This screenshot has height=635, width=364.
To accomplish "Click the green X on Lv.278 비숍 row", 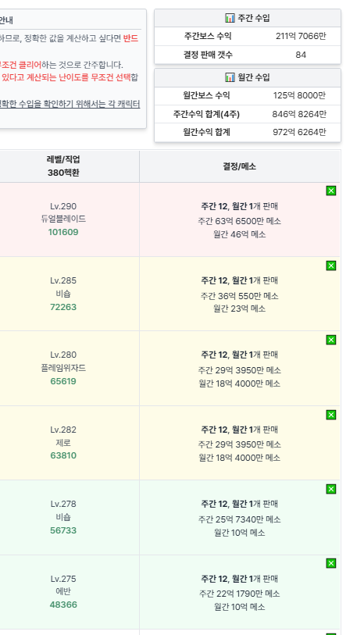I will pyautogui.click(x=330, y=489).
